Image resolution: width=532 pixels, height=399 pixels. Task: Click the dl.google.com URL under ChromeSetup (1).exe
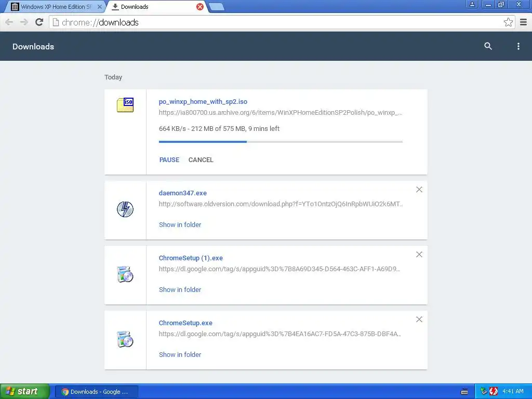pos(280,269)
